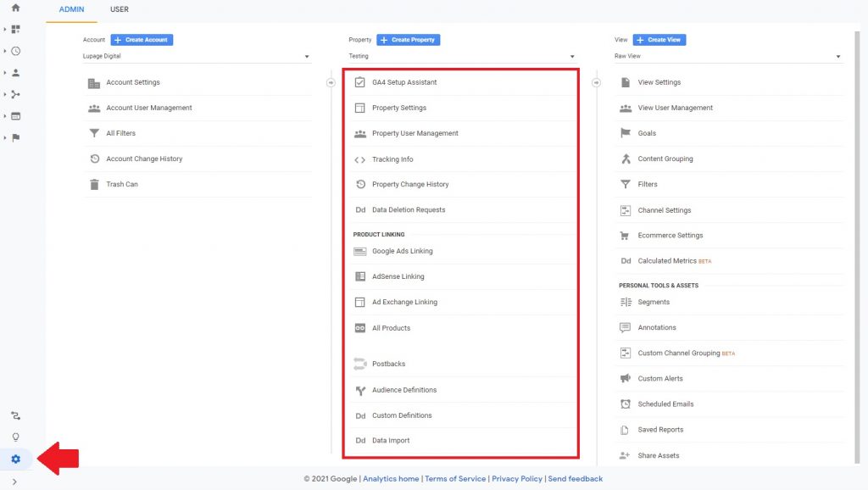Click the Google Ads Linking icon
868x490 pixels.
click(x=359, y=252)
